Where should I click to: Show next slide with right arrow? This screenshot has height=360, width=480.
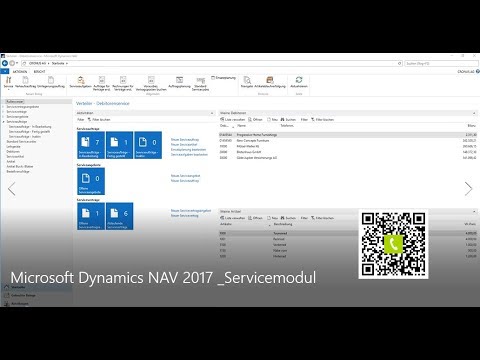(x=468, y=189)
